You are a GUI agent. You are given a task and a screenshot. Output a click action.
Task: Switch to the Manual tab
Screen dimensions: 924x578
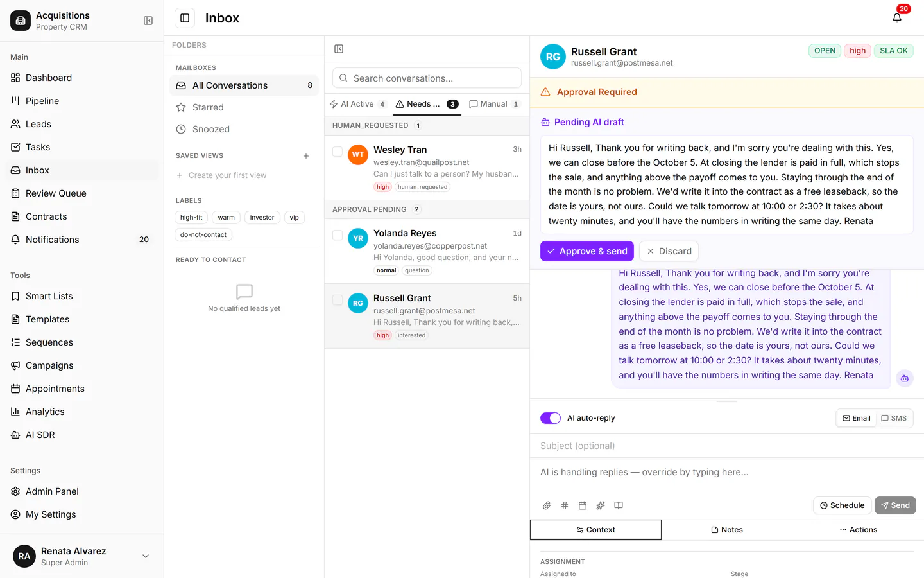(x=494, y=104)
